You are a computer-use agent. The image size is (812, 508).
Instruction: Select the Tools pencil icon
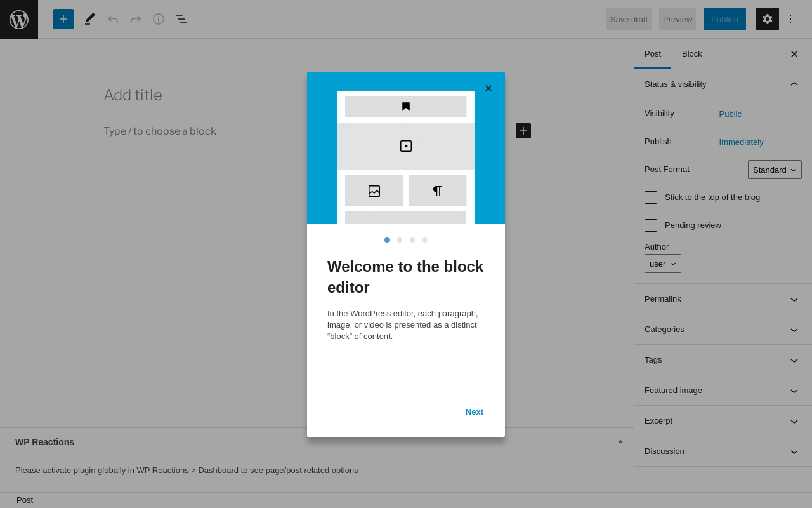[90, 19]
